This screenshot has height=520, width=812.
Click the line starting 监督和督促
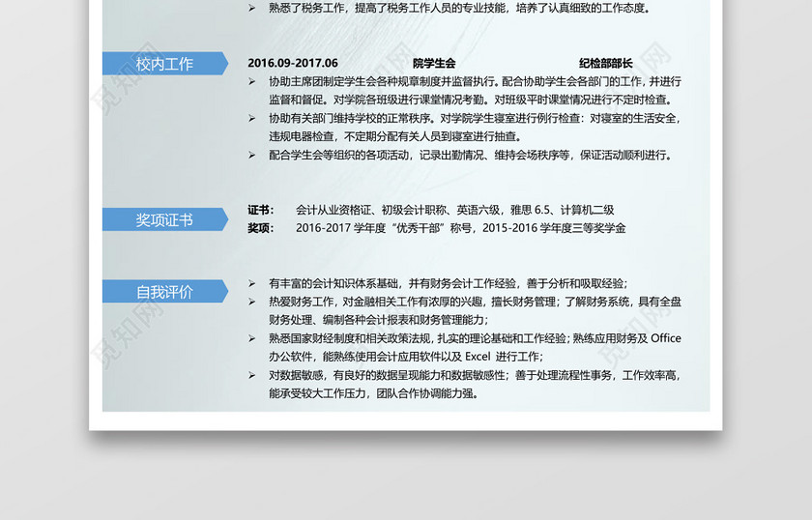pos(471,100)
